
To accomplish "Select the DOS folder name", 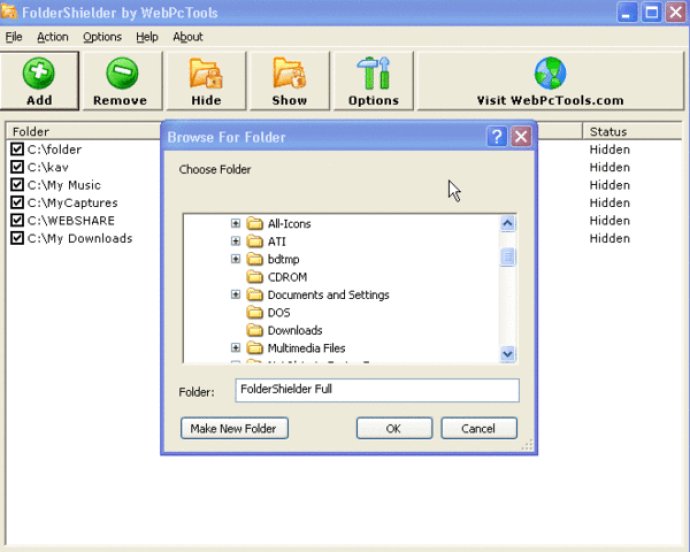I will [x=279, y=313].
